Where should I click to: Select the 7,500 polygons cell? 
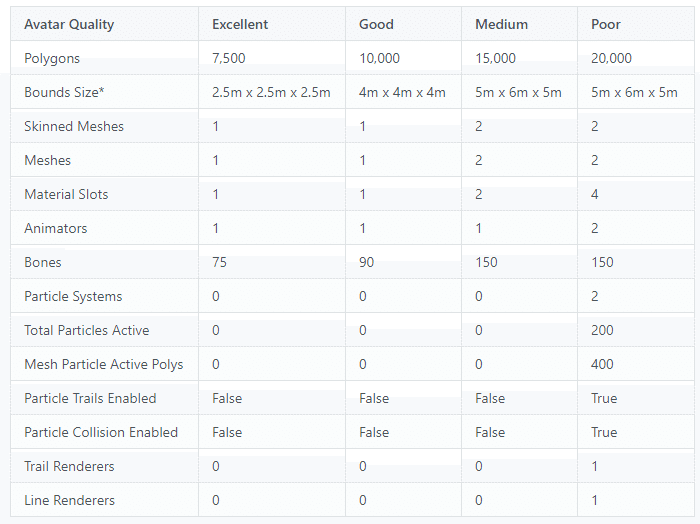coord(229,59)
